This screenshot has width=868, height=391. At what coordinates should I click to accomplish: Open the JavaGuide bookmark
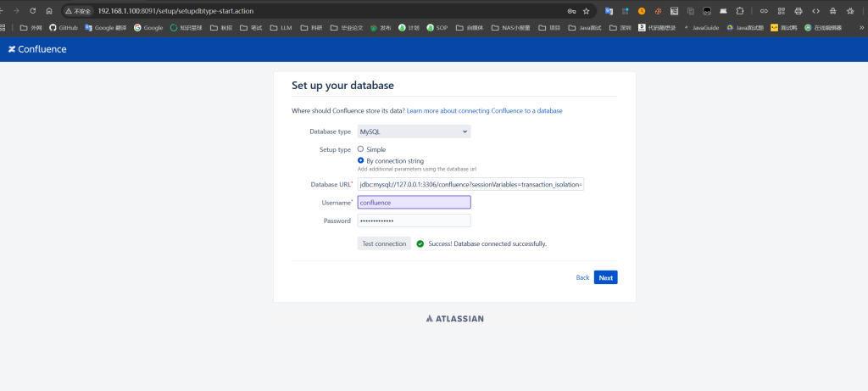click(x=701, y=27)
